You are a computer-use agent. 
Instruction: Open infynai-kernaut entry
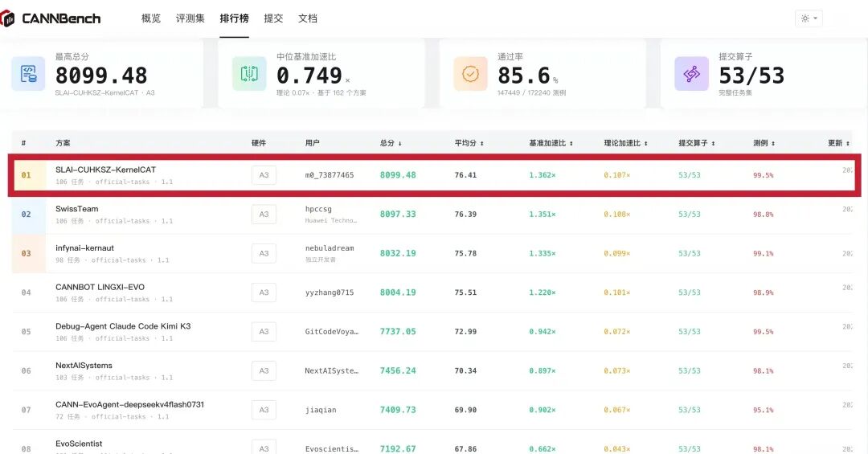[84, 248]
